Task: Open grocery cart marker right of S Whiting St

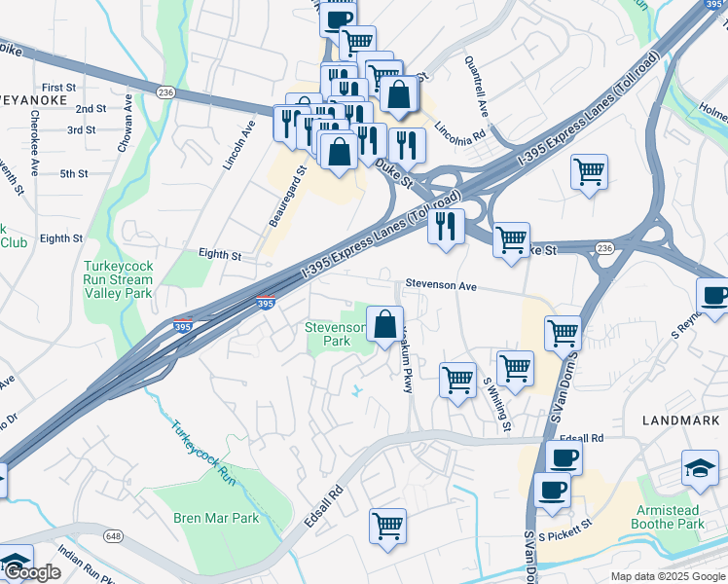Action: tap(515, 369)
